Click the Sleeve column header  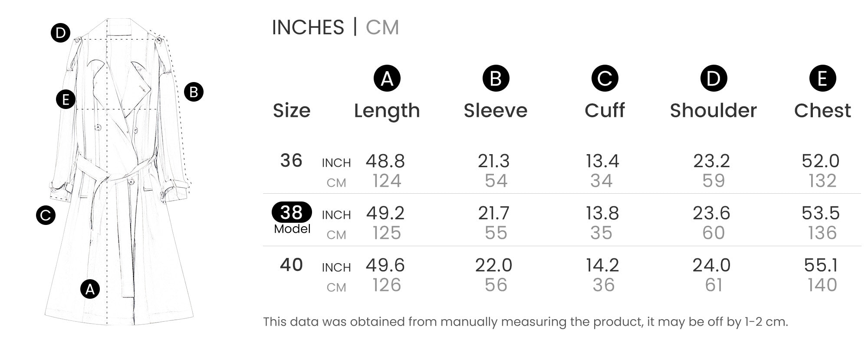pyautogui.click(x=496, y=111)
